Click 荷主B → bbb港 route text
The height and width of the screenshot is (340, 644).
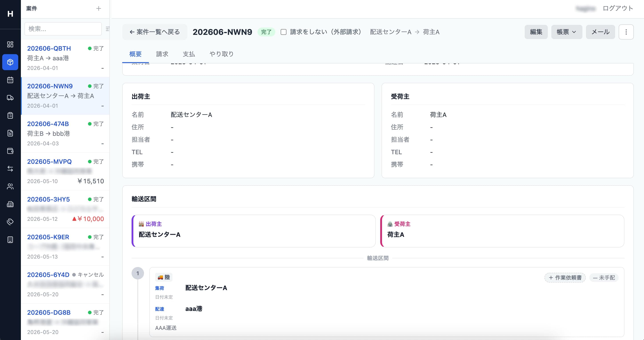point(48,134)
